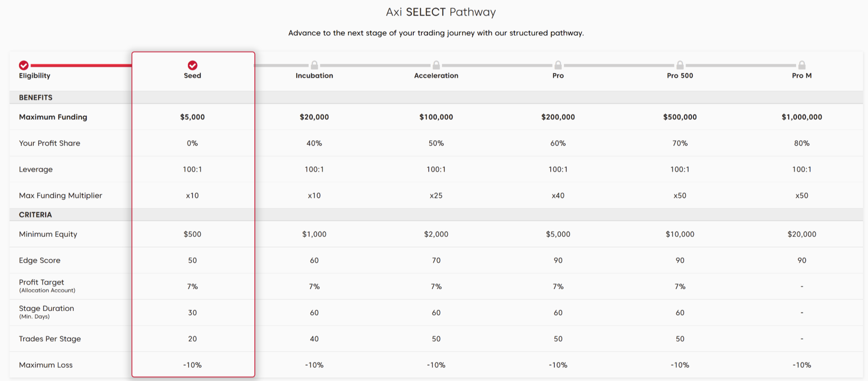
Task: Select the Pro 500 stage label
Action: [680, 75]
